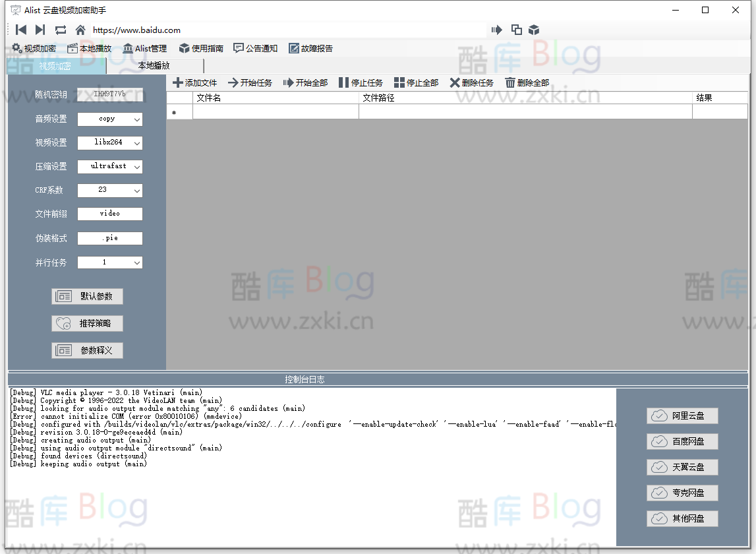Switch to the 本地播放 tab
756x554 pixels.
pos(154,66)
